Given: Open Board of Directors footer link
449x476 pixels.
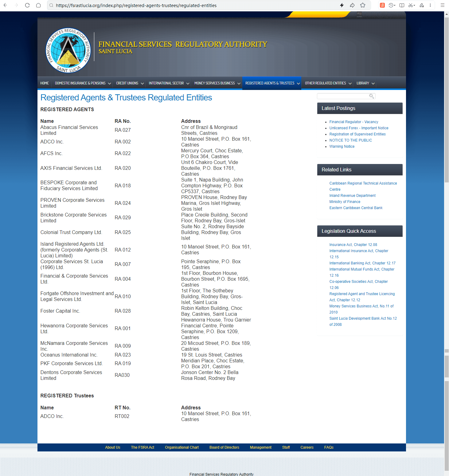Looking at the screenshot, I should [x=224, y=447].
